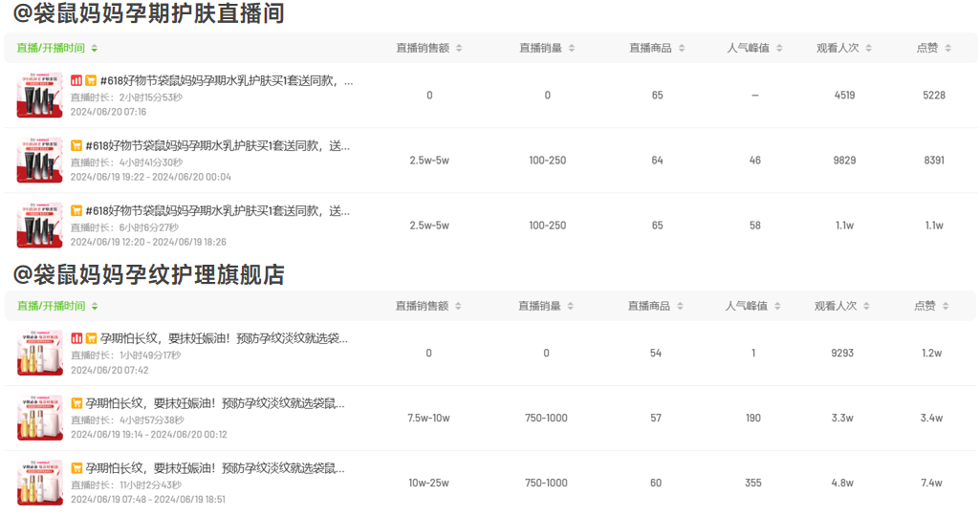Viewport: 980px width, 517px height.
Task: Open thumbnail of 2024/06/19 07:48 live stream
Action: click(39, 484)
